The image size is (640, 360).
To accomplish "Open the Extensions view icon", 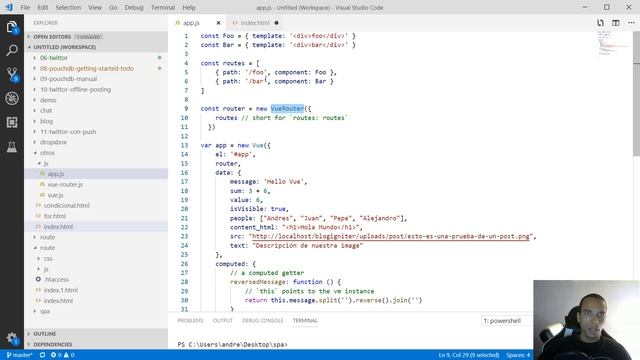I will [x=12, y=122].
